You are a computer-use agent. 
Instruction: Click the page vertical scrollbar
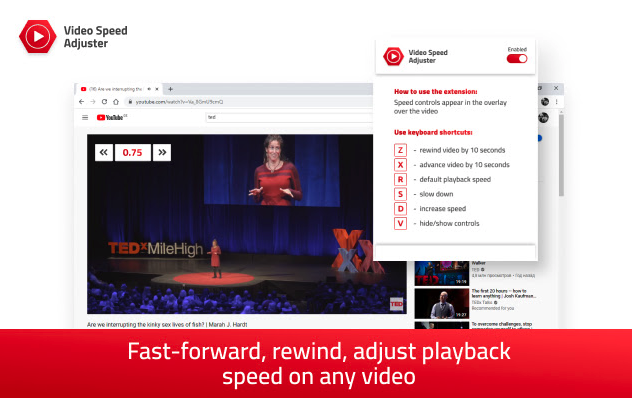click(x=561, y=155)
